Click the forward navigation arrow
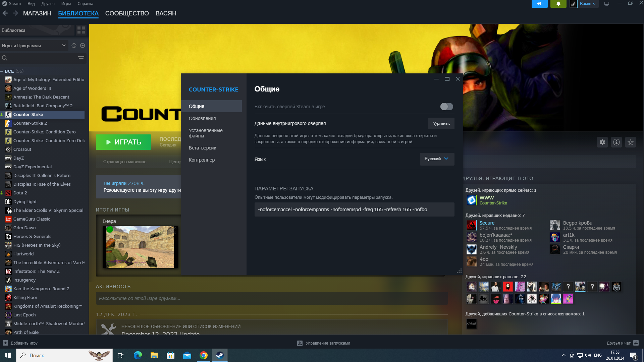Screen dimensions: 644x362 15,13
